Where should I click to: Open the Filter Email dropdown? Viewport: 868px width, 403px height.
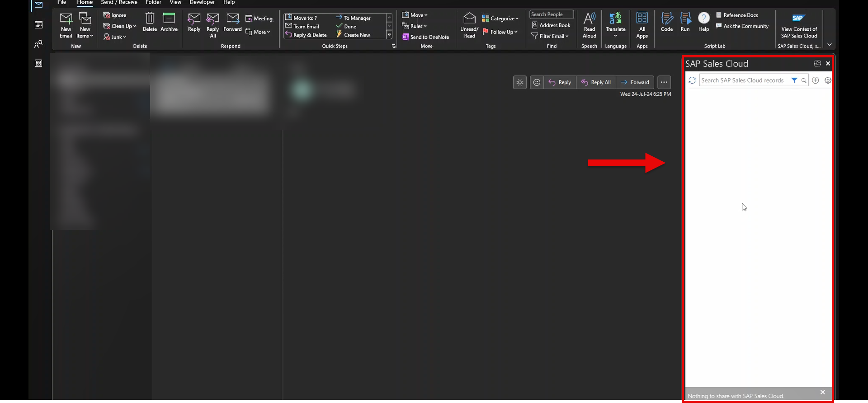click(x=550, y=36)
